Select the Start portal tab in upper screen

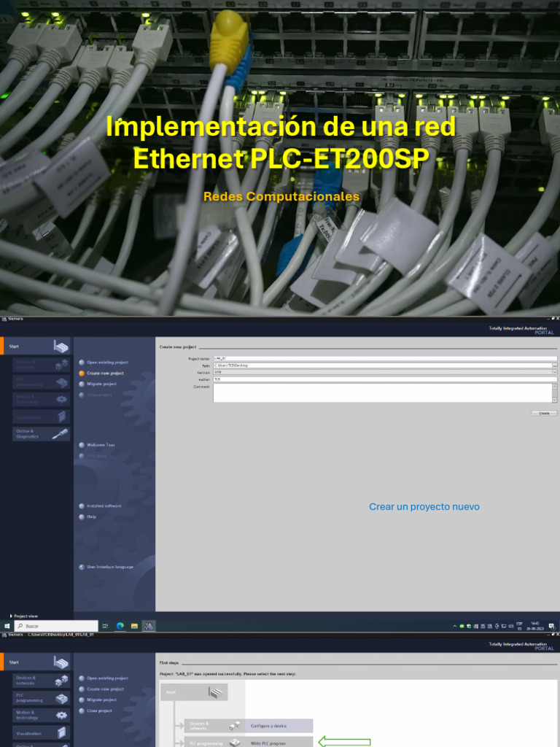pos(35,346)
